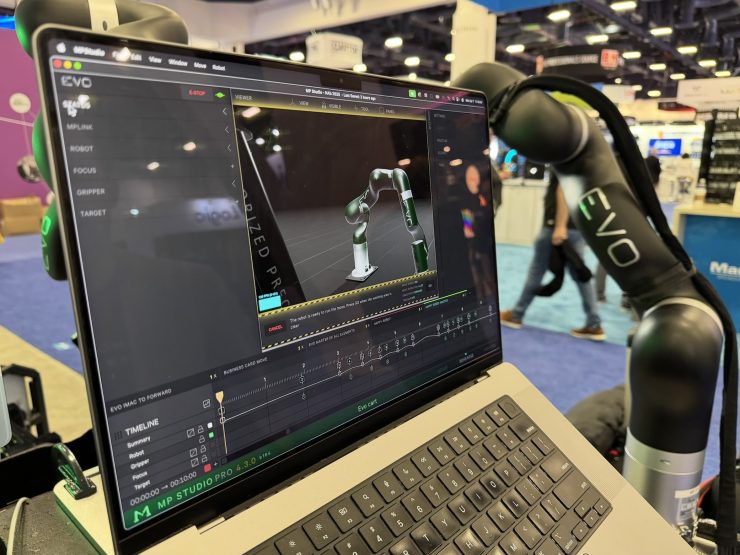Click the yellow timeline playhead marker
This screenshot has height=555, width=740.
tap(219, 397)
